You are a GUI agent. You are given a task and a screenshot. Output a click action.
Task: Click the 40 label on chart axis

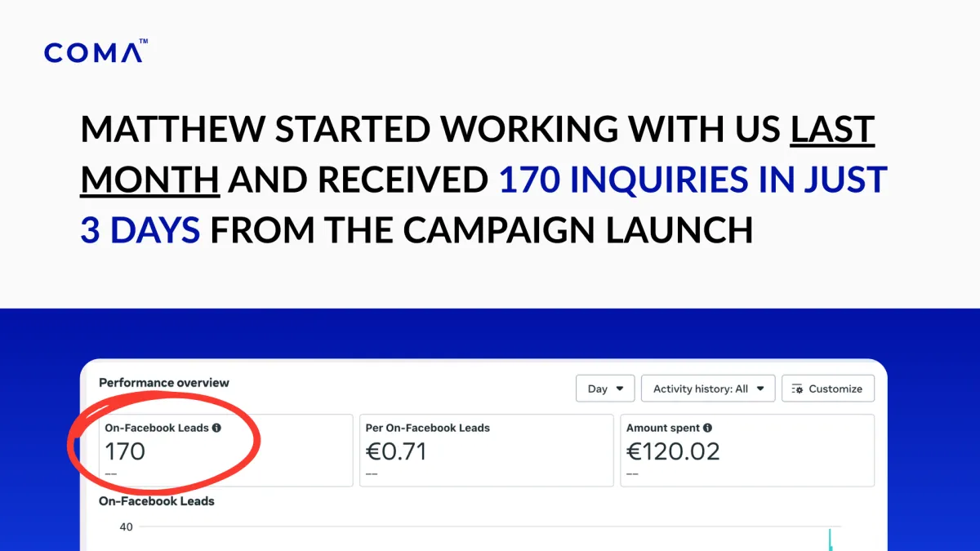pyautogui.click(x=126, y=527)
